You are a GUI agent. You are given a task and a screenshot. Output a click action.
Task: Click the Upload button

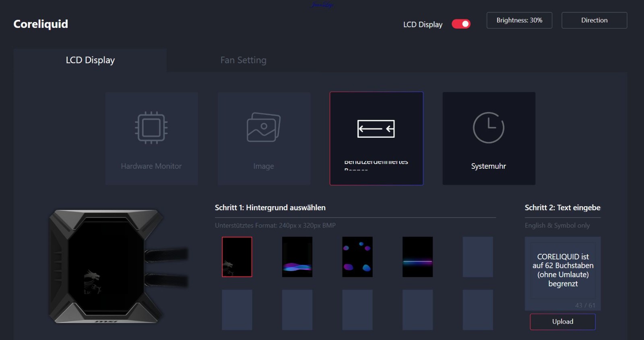click(x=563, y=321)
